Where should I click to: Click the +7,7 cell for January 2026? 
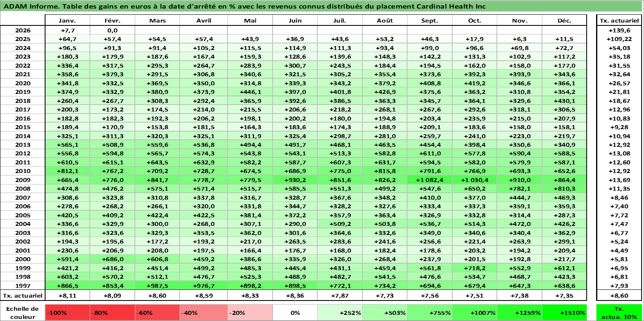pyautogui.click(x=67, y=30)
